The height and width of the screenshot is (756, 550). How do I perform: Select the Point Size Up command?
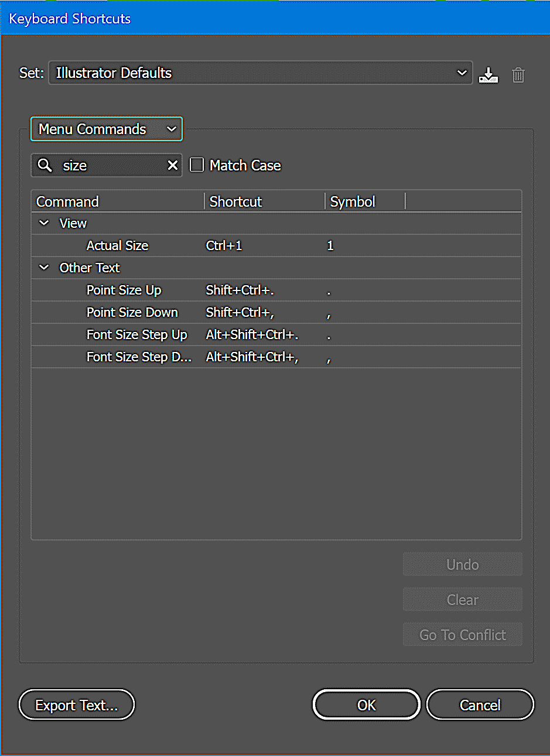pos(124,290)
